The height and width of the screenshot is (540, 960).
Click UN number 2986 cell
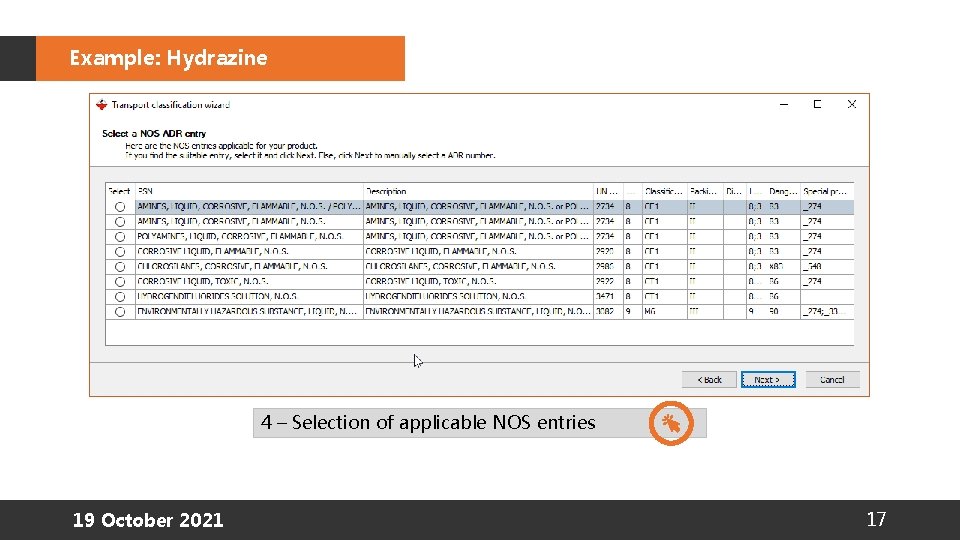tap(608, 266)
